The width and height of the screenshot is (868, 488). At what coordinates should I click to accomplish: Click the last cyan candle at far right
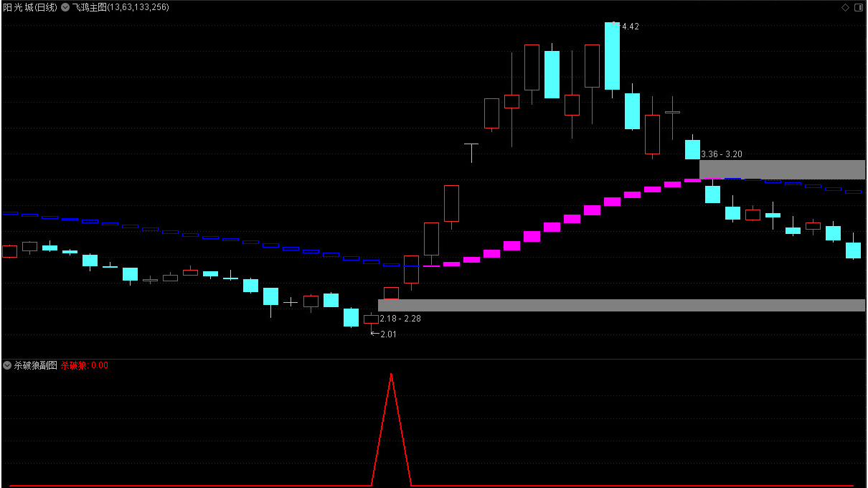tap(853, 250)
